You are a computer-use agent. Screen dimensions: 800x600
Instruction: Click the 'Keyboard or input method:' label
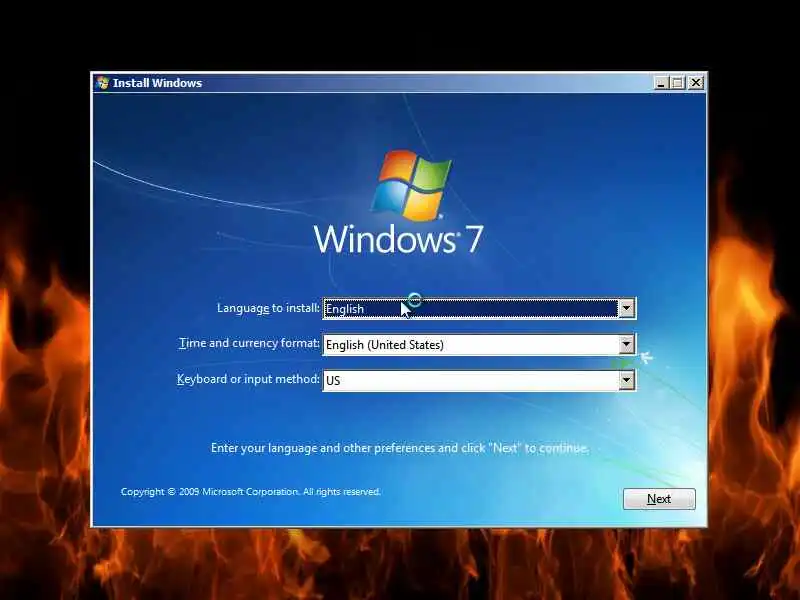click(x=248, y=379)
